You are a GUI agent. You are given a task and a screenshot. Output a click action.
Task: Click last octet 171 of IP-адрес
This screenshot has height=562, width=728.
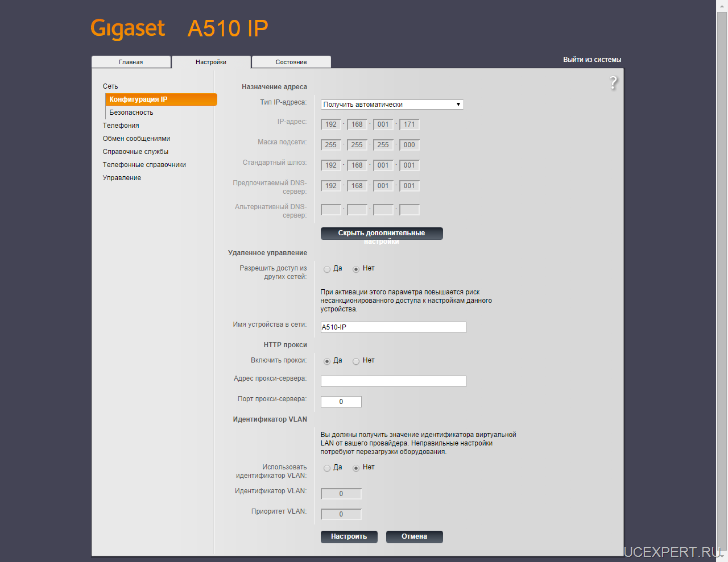pyautogui.click(x=409, y=124)
